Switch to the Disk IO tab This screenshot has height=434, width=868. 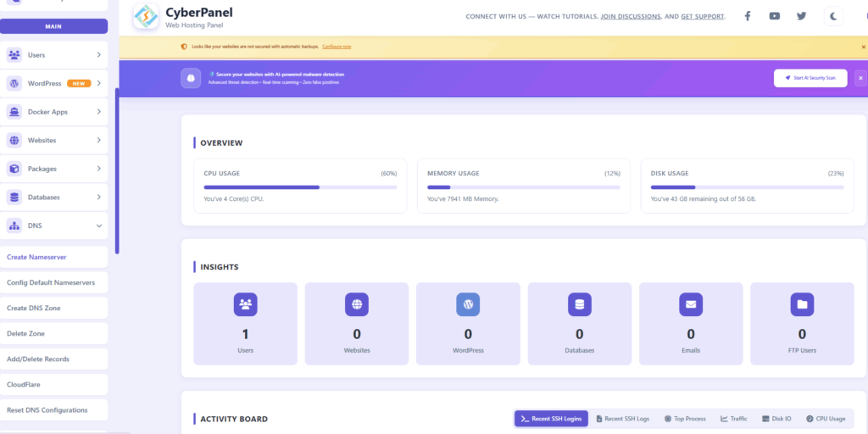[777, 419]
